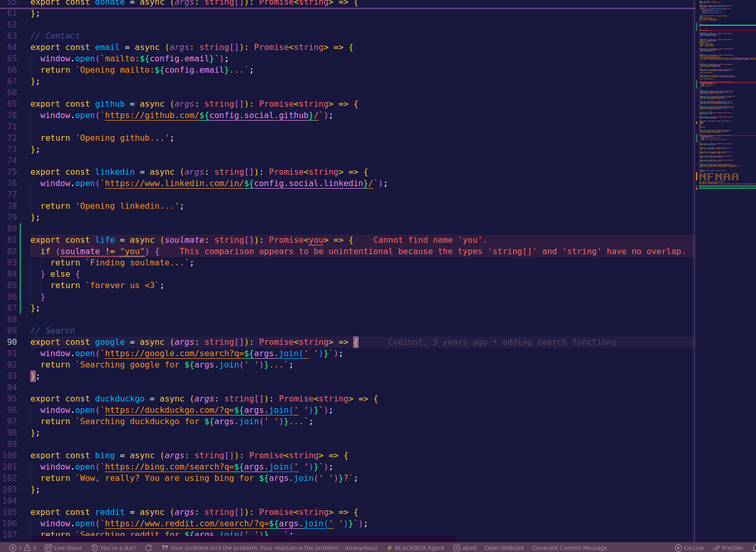
Task: Click the "You're a star!" status item
Action: click(114, 548)
